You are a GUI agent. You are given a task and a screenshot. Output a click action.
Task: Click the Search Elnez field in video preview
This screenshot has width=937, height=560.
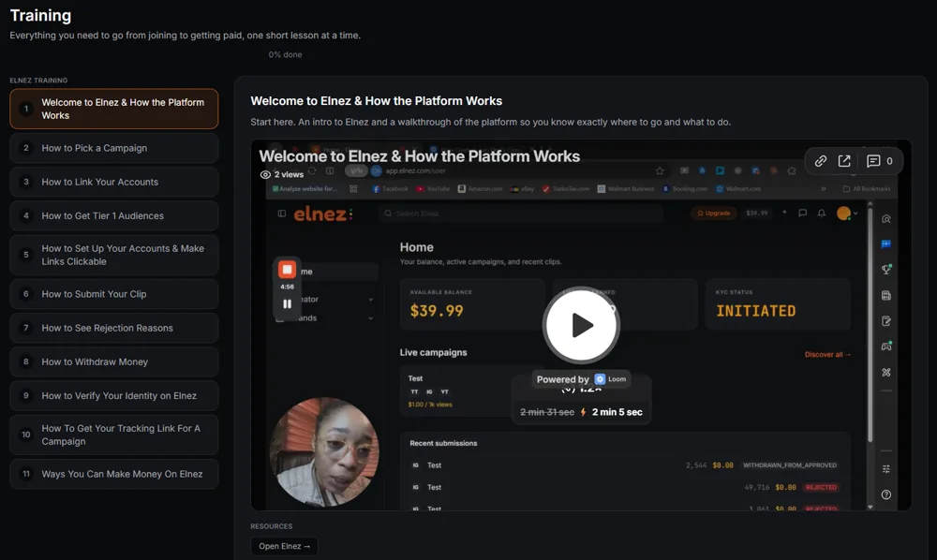[521, 214]
